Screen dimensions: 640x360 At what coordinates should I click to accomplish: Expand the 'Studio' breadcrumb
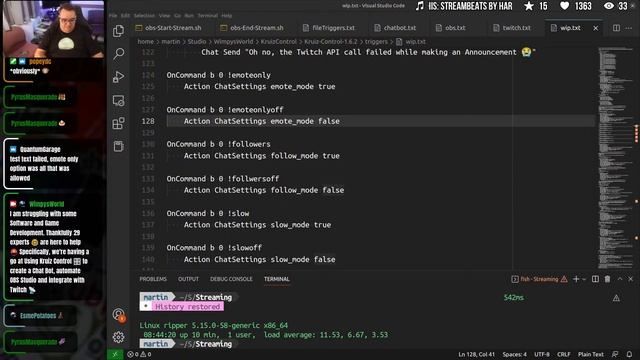(x=197, y=42)
